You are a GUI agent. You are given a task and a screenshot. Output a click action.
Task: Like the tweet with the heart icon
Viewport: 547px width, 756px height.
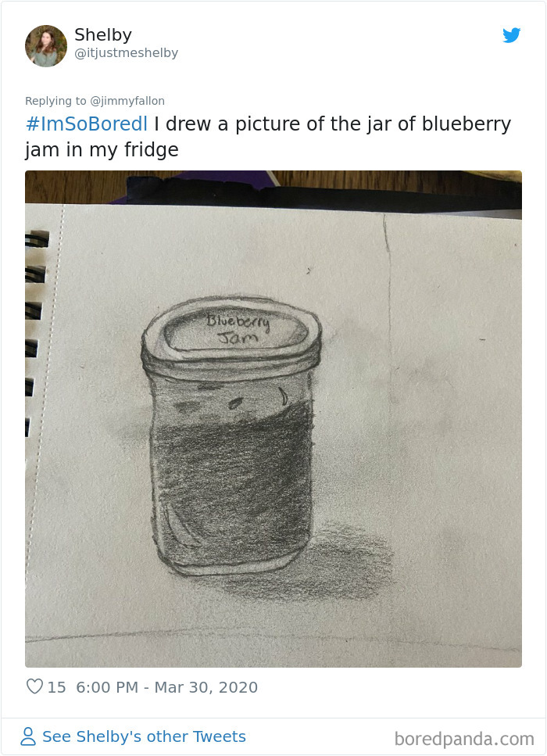[x=34, y=686]
